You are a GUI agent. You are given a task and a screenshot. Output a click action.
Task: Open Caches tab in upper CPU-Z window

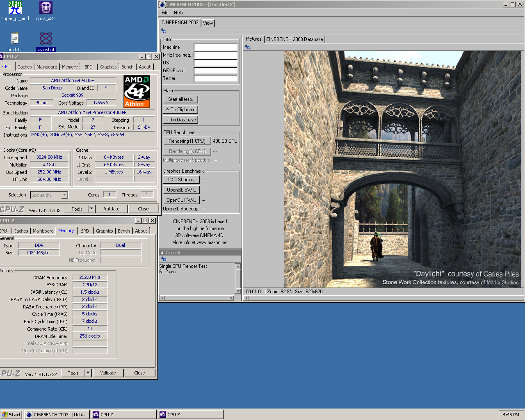(25, 67)
